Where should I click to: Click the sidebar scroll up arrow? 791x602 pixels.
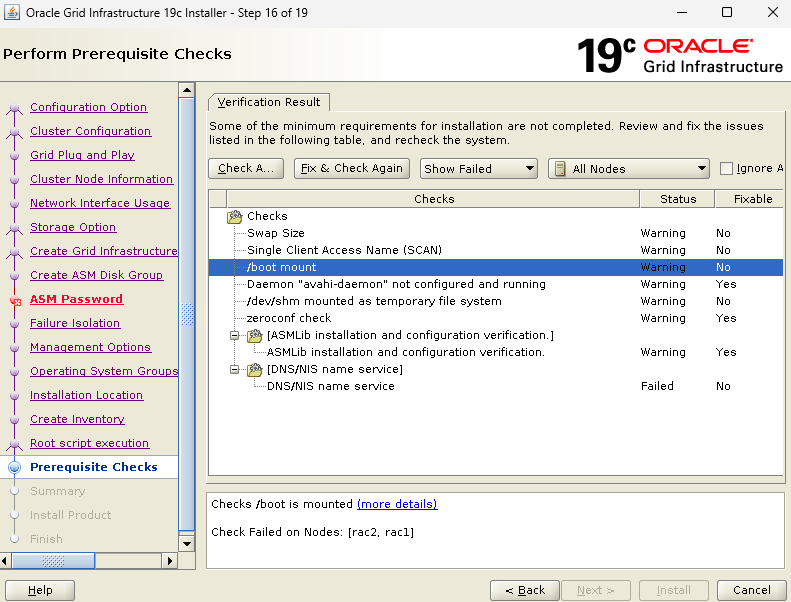(187, 90)
